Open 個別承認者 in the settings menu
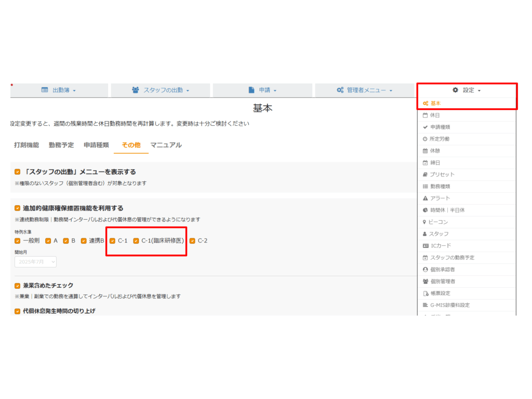The height and width of the screenshot is (399, 532). pos(442,270)
